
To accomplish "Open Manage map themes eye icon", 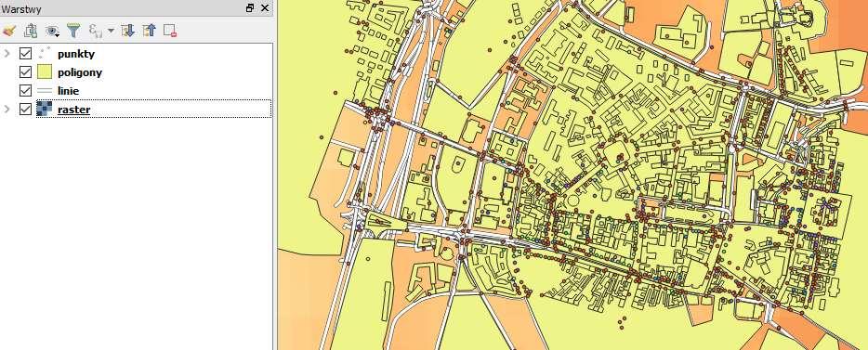I will pos(52,31).
